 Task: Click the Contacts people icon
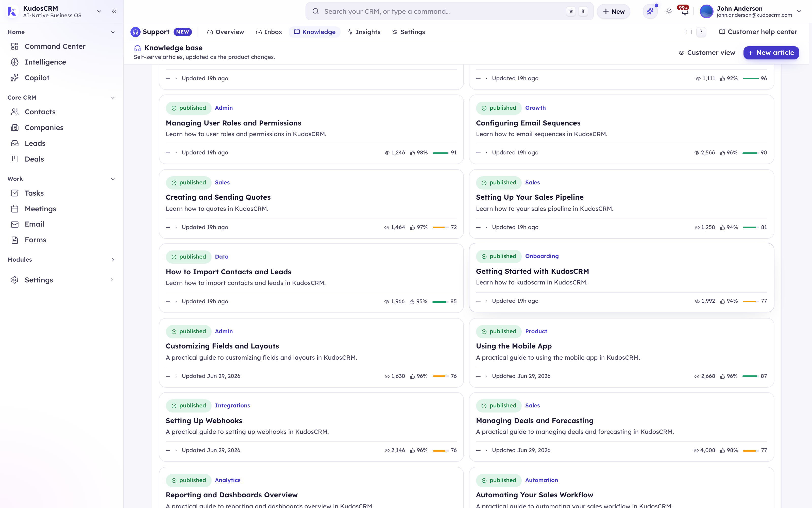click(15, 112)
